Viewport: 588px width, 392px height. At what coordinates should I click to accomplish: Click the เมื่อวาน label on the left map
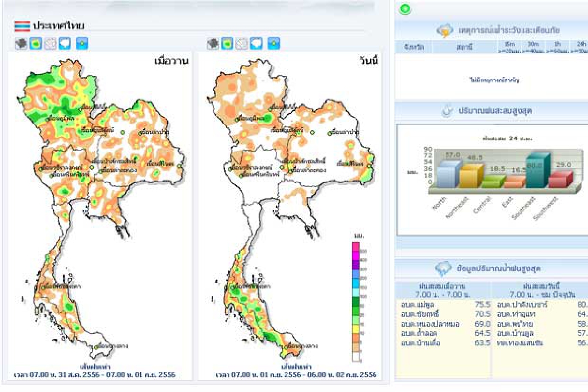[x=171, y=61]
